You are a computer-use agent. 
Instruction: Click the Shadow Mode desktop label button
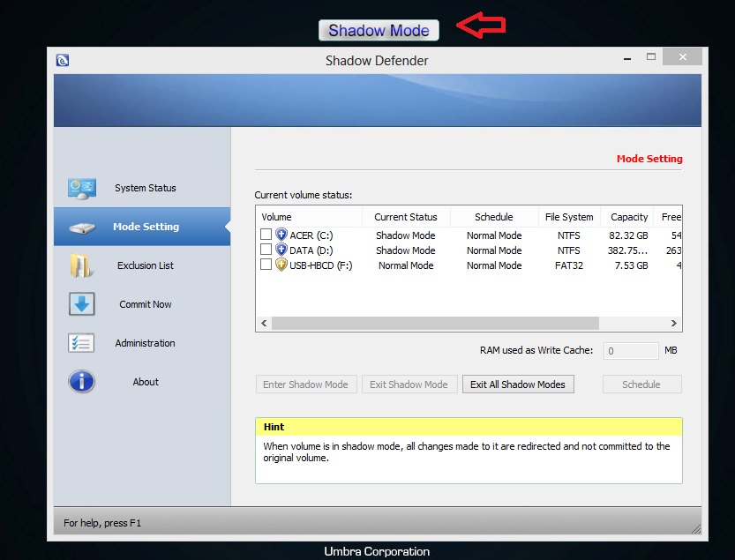(x=379, y=31)
